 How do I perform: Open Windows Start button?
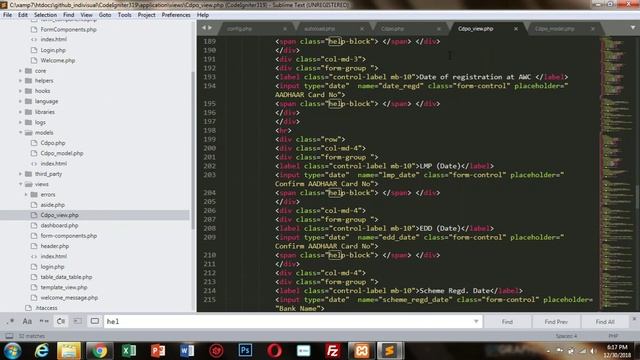[13, 351]
